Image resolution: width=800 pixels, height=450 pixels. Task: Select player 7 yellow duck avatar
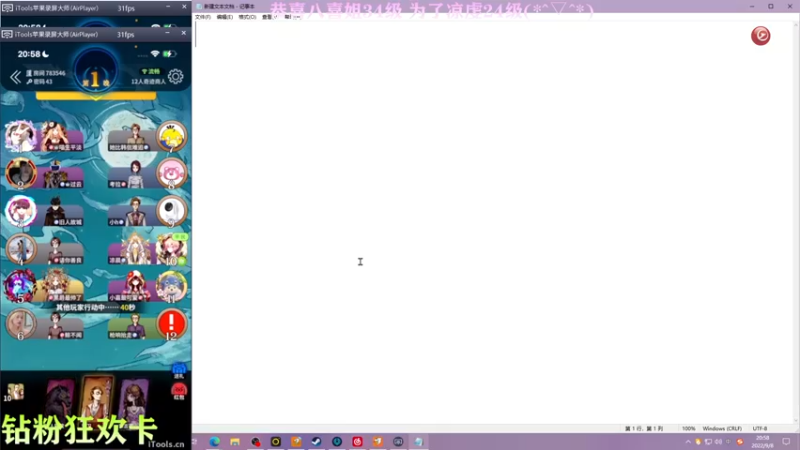pyautogui.click(x=171, y=136)
